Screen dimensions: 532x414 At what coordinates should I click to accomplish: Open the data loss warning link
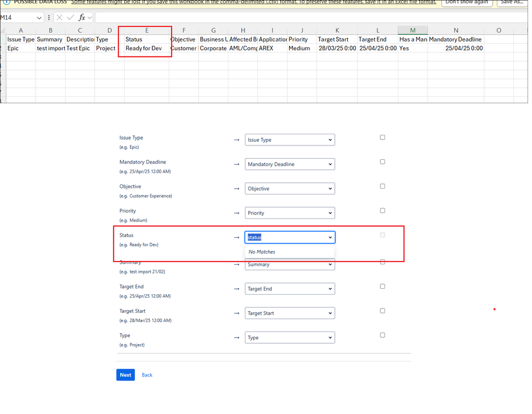254,2
